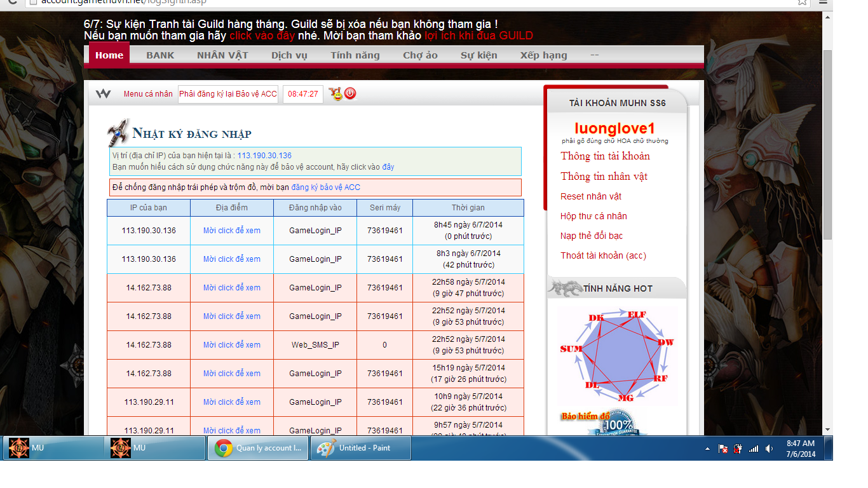Open the Chrome window in taskbar
This screenshot has height=488, width=868.
[x=258, y=448]
